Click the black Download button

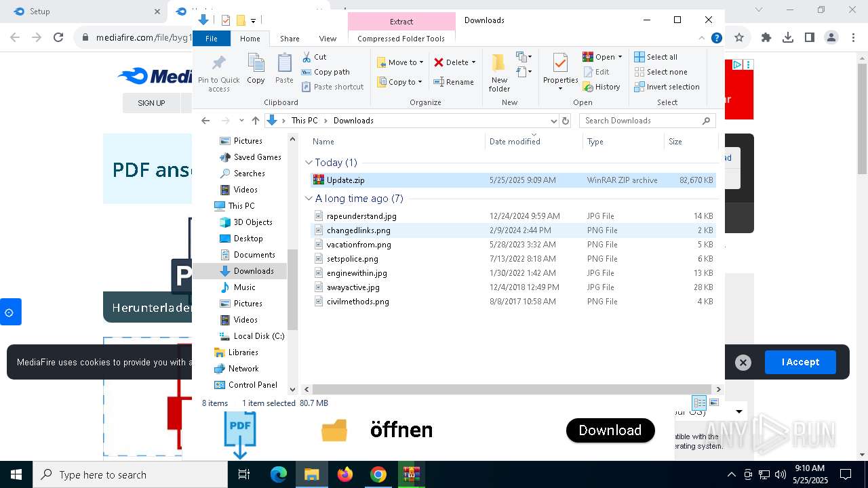tap(610, 430)
